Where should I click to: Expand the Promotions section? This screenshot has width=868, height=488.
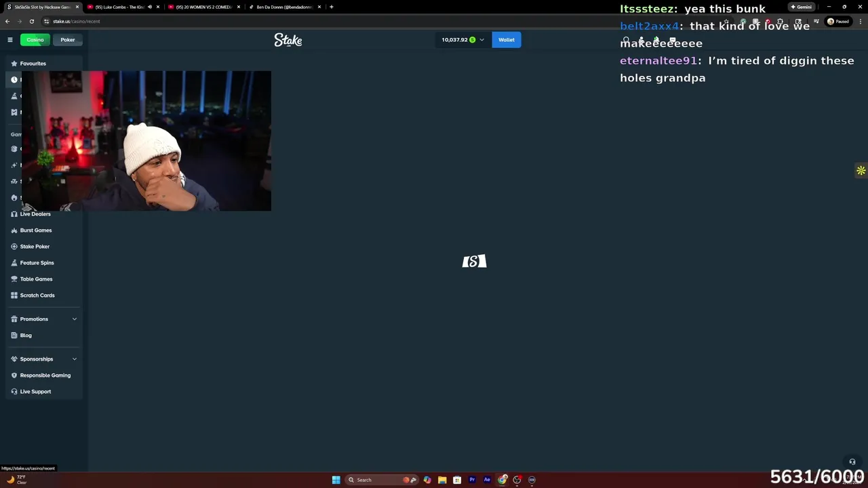tap(75, 319)
